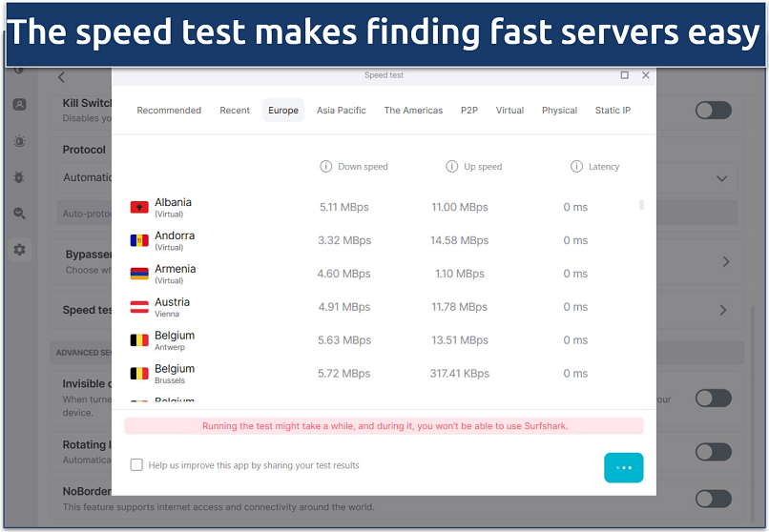The image size is (769, 532).
Task: Toggle the Kill Switch switch
Action: [x=713, y=110]
